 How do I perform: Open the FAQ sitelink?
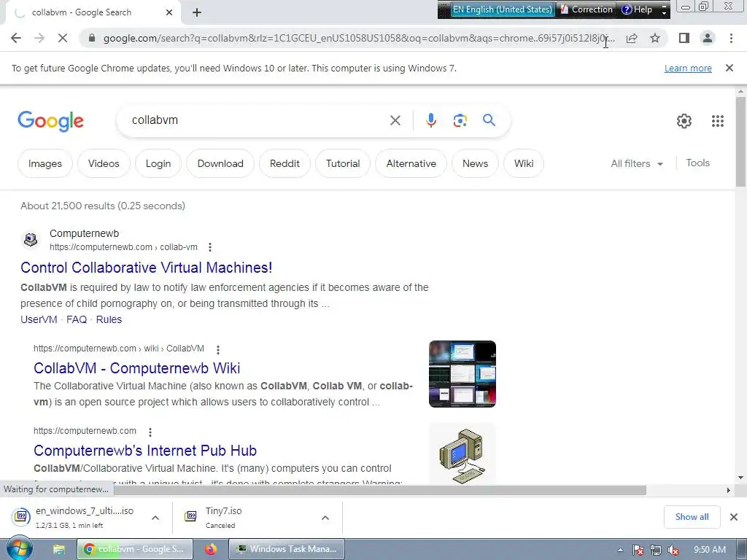(x=77, y=319)
